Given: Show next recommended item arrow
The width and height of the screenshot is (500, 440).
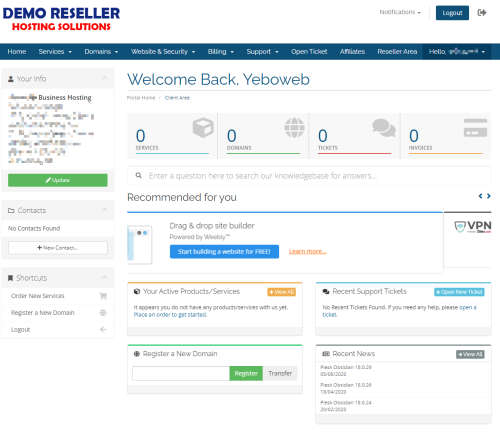Looking at the screenshot, I should click(489, 196).
